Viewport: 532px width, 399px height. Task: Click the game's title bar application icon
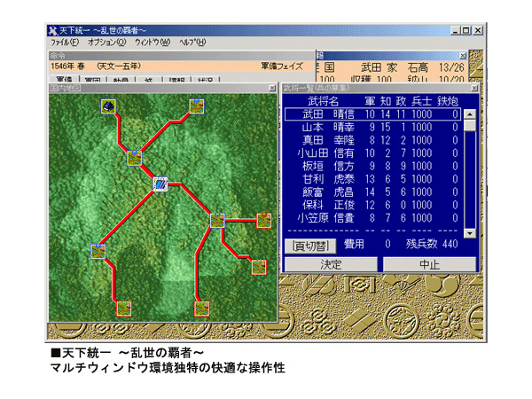coord(52,30)
